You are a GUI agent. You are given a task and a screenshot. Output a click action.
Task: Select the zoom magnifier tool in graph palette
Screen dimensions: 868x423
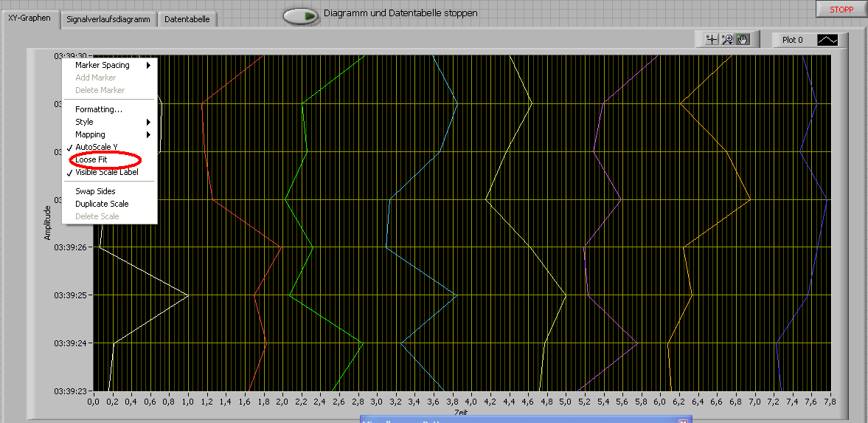click(727, 39)
